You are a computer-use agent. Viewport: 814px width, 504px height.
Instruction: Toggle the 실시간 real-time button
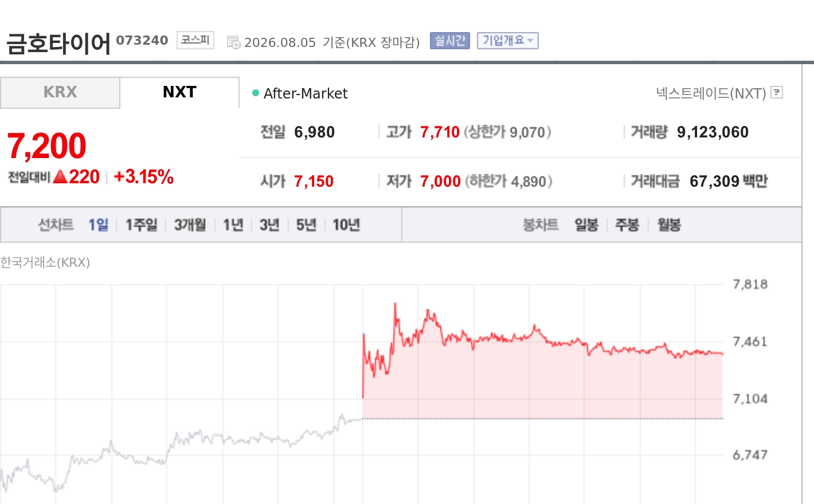tap(450, 41)
